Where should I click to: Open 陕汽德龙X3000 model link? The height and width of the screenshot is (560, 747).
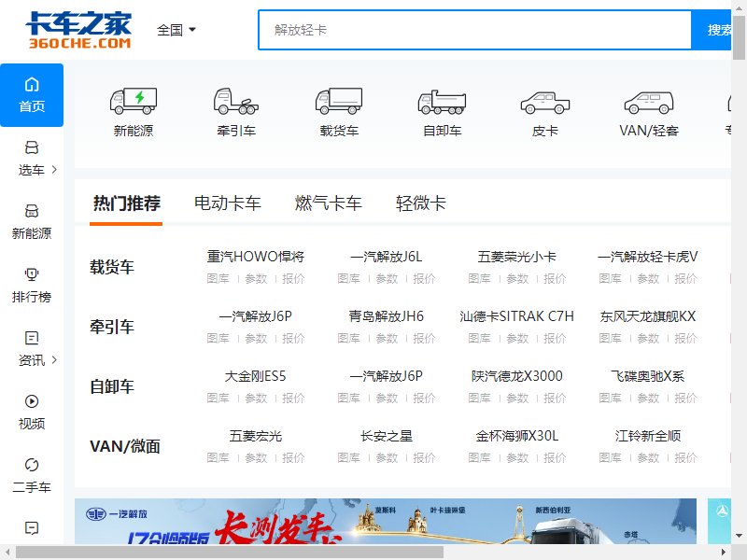tap(517, 376)
